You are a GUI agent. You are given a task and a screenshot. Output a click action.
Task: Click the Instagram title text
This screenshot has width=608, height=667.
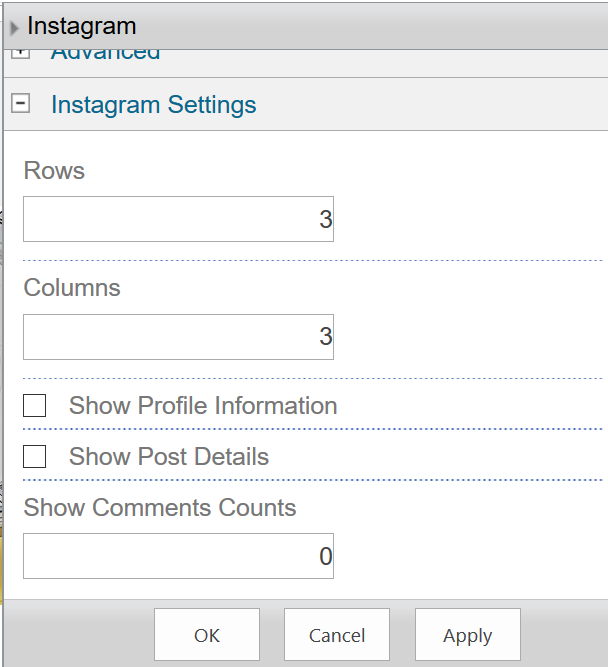click(82, 27)
